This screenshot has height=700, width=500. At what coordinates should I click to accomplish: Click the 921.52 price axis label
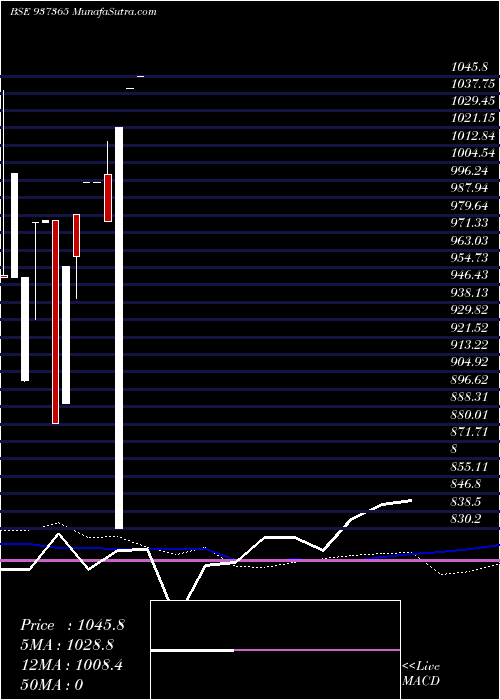point(470,328)
